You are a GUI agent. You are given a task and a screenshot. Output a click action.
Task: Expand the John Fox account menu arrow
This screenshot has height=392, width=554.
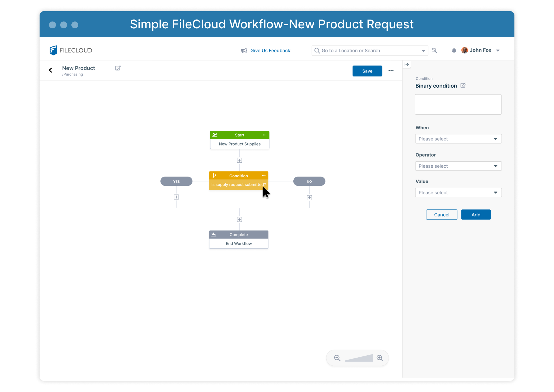tap(498, 50)
